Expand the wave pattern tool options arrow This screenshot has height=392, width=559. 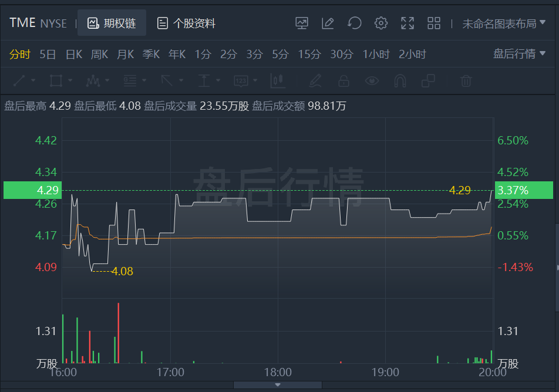(x=107, y=80)
